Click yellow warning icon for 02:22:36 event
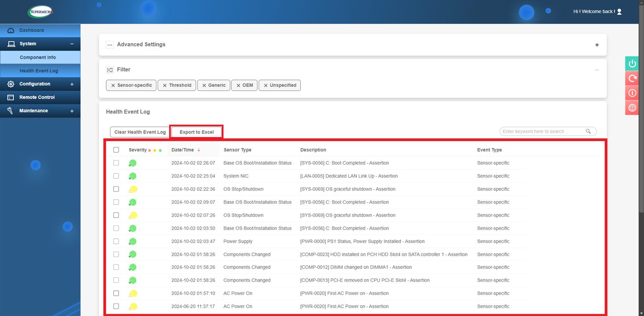The image size is (644, 316). click(132, 189)
